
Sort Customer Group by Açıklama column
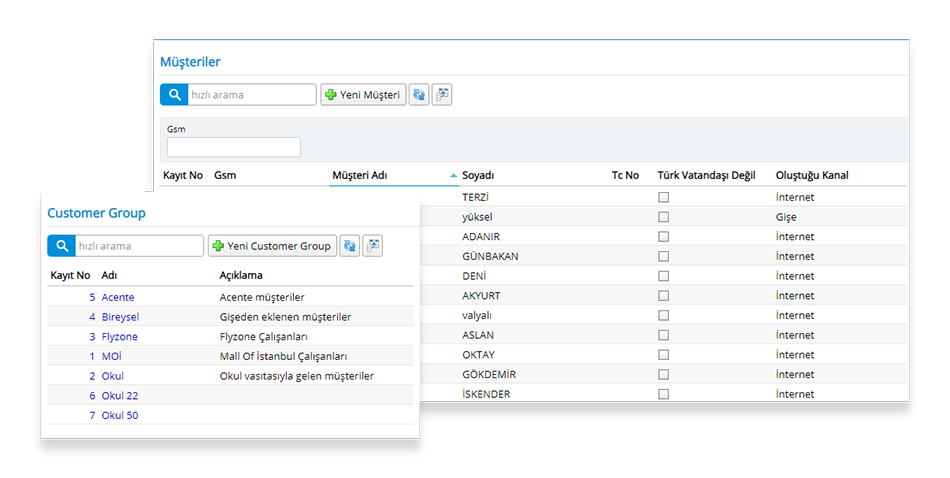[x=246, y=275]
